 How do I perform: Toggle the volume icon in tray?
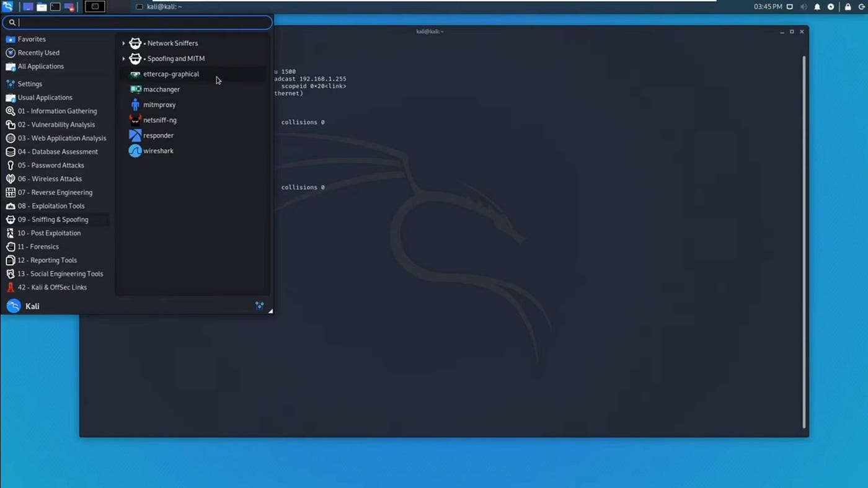[804, 7]
